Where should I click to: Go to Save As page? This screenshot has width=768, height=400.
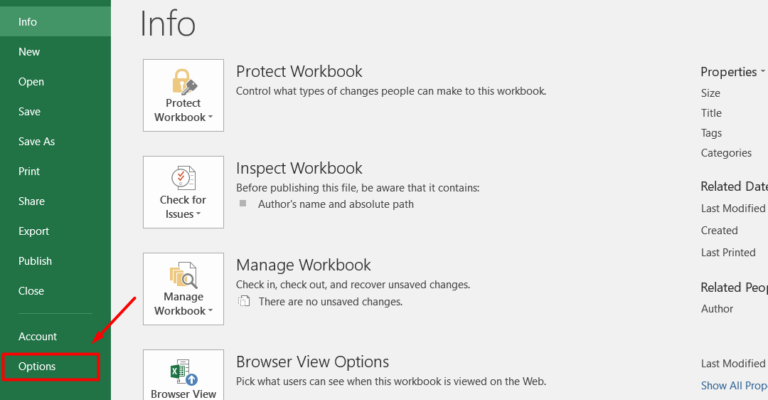tap(36, 142)
